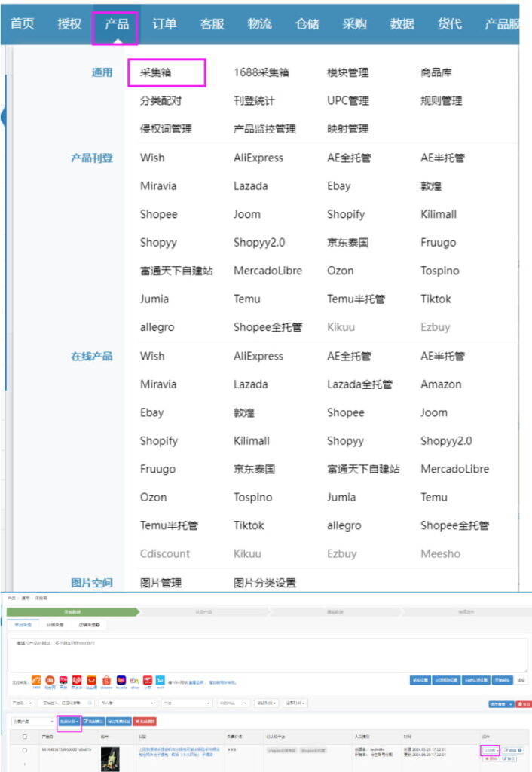The image size is (532, 772).
Task: Open the batch claim dropdown button
Action: [69, 721]
